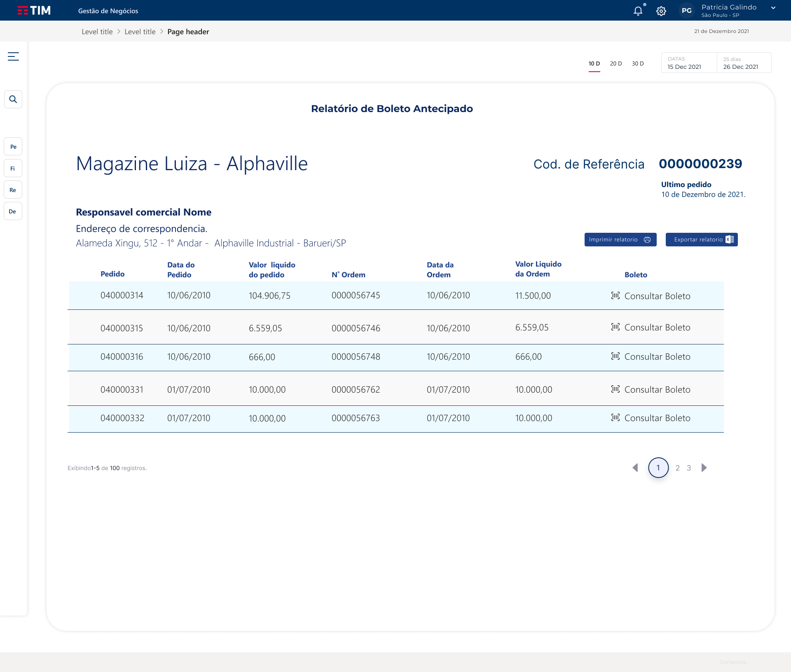Click the N° Ordem column header
This screenshot has height=672, width=791.
pos(349,275)
